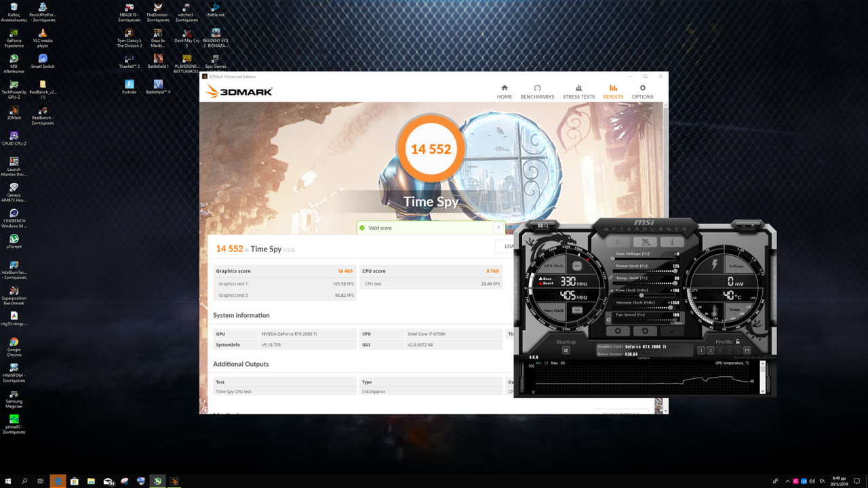The height and width of the screenshot is (488, 868).
Task: Open taskbar search magnifier
Action: click(x=24, y=481)
